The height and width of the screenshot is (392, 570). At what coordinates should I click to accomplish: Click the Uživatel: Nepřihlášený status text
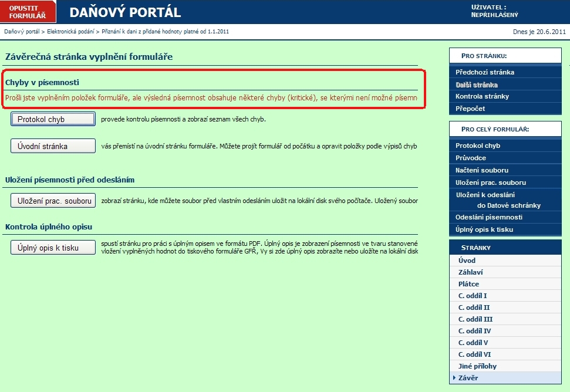pos(494,11)
